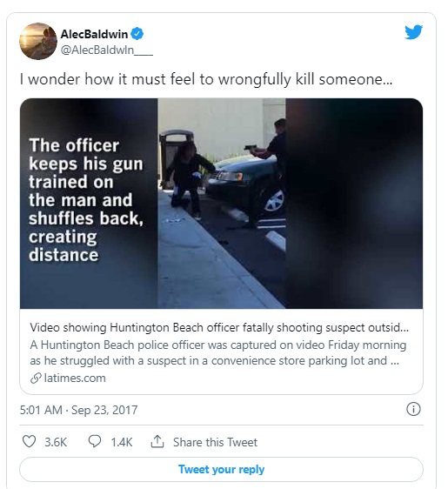Screen dimensions: 448x489
Task: Open the profile avatar photo
Action: (38, 41)
